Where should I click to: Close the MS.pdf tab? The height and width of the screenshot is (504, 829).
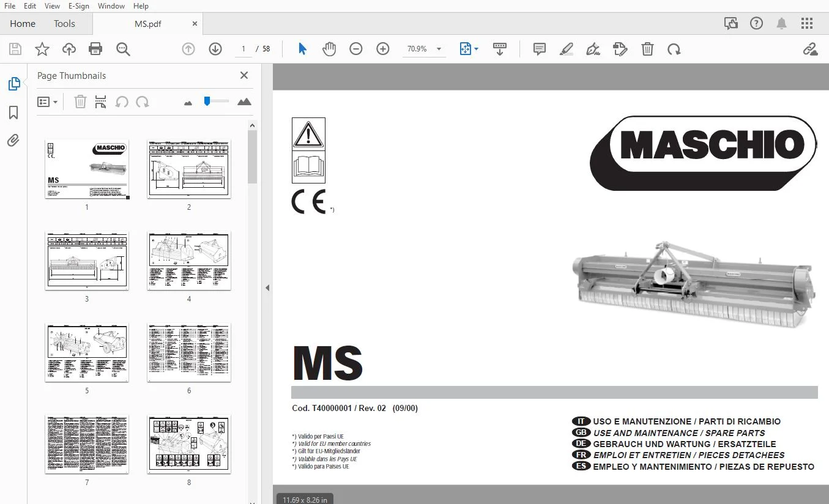click(x=195, y=24)
